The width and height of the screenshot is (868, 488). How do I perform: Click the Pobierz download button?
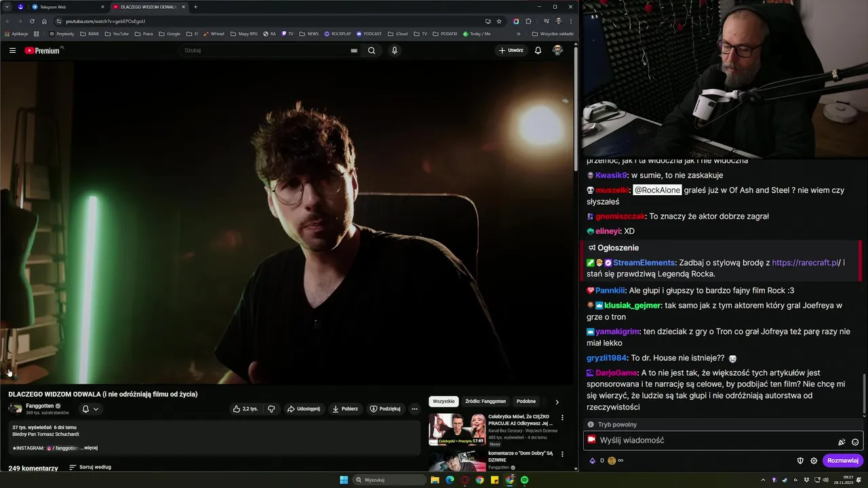[x=345, y=409]
